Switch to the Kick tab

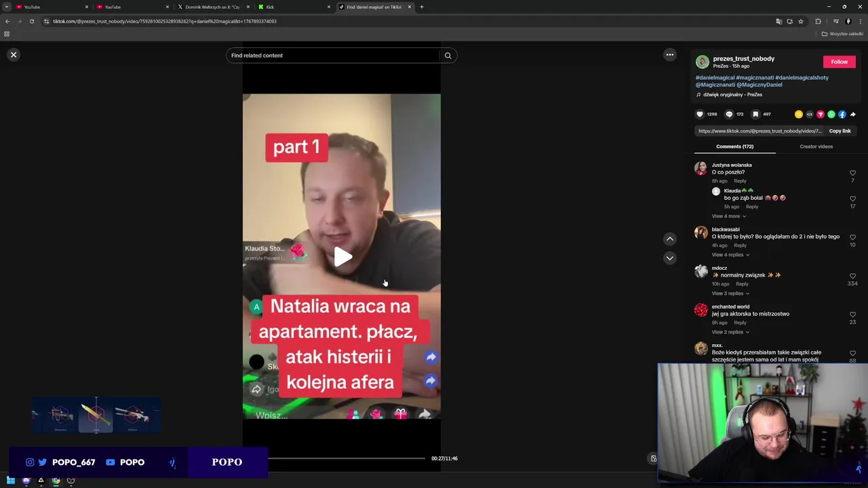click(x=294, y=7)
